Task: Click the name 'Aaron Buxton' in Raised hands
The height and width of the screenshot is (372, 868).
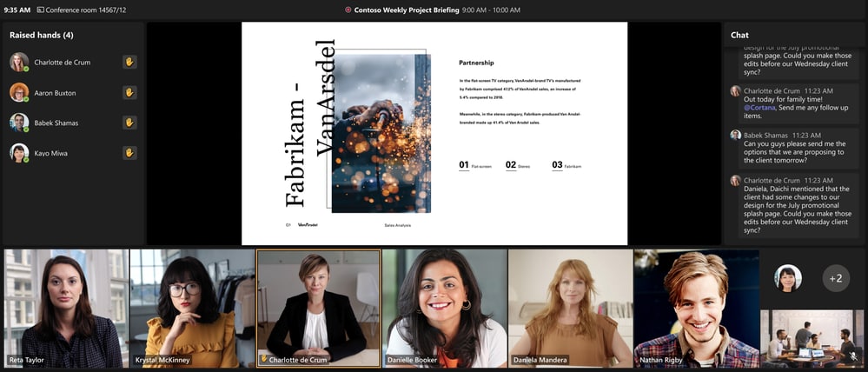Action: 55,93
